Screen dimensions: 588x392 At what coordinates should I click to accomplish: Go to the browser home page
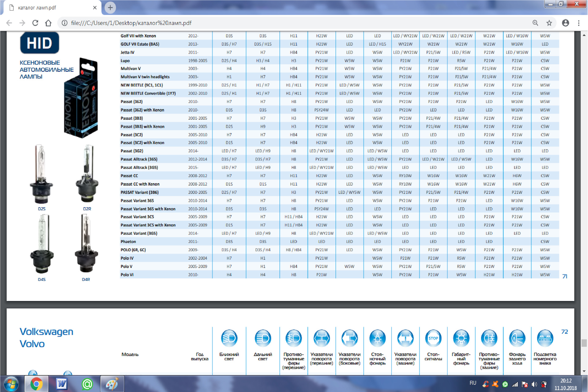(48, 23)
